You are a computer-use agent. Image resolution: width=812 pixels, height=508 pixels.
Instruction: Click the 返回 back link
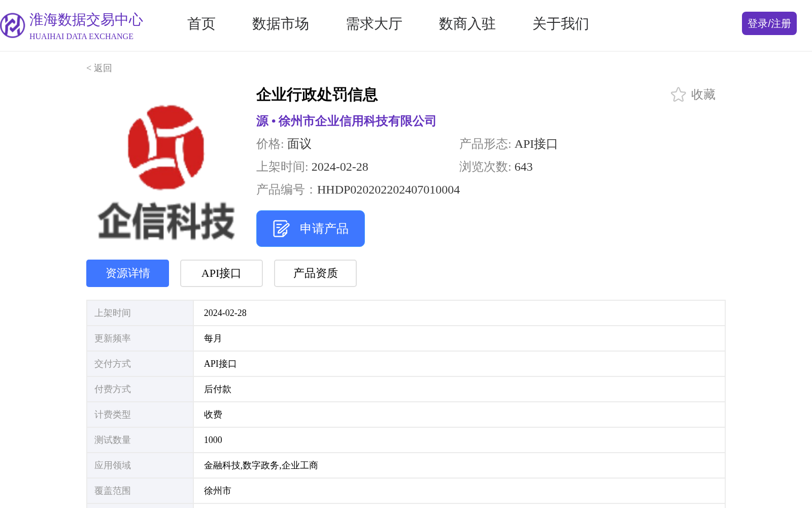(99, 68)
